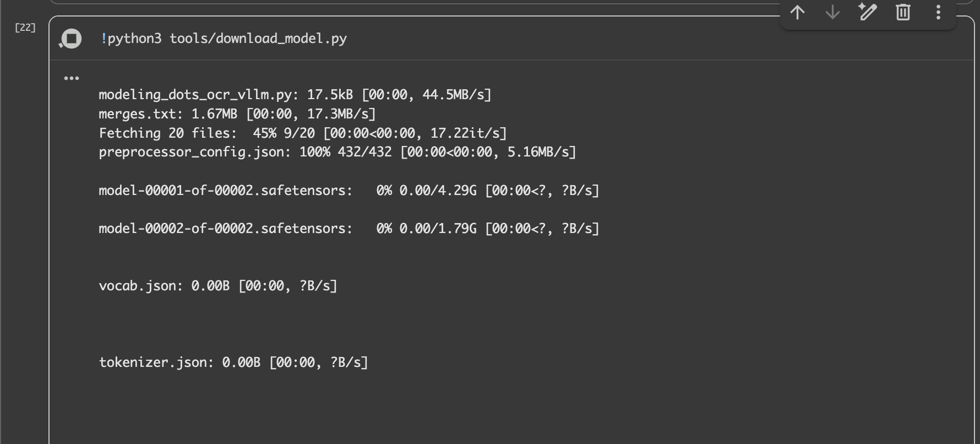Click the merges.txt output line
The image size is (980, 444).
[237, 114]
